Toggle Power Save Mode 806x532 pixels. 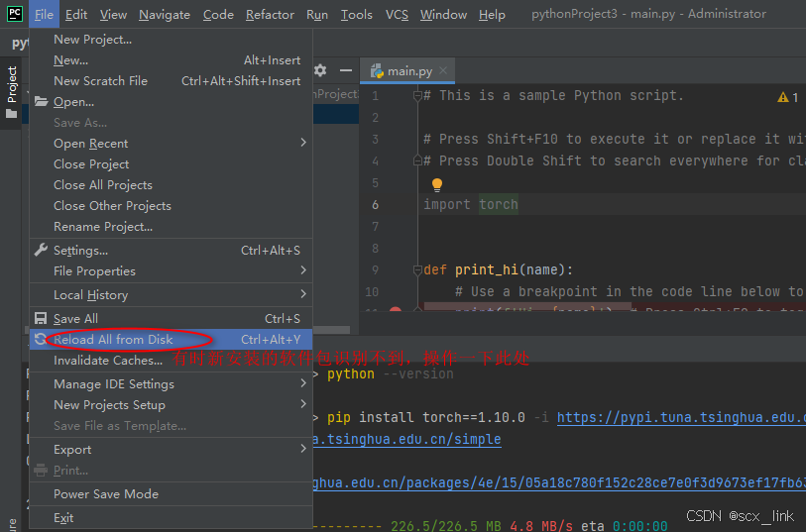point(171,494)
